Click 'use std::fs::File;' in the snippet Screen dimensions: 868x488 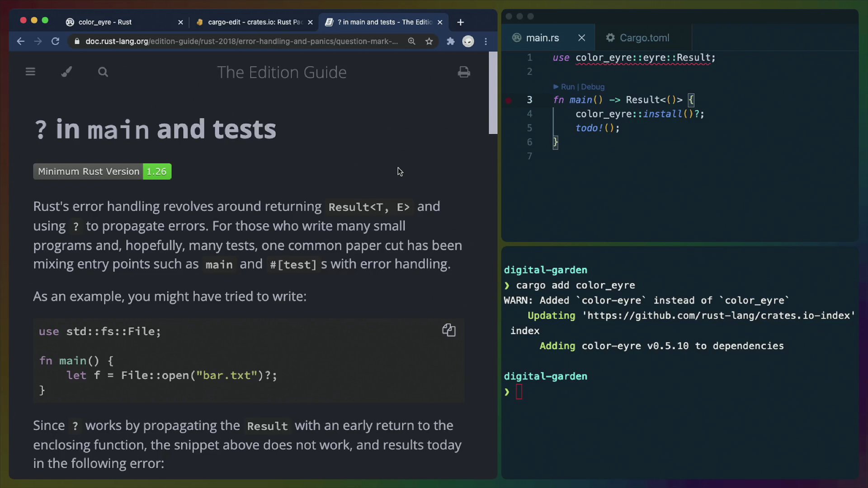coord(99,331)
